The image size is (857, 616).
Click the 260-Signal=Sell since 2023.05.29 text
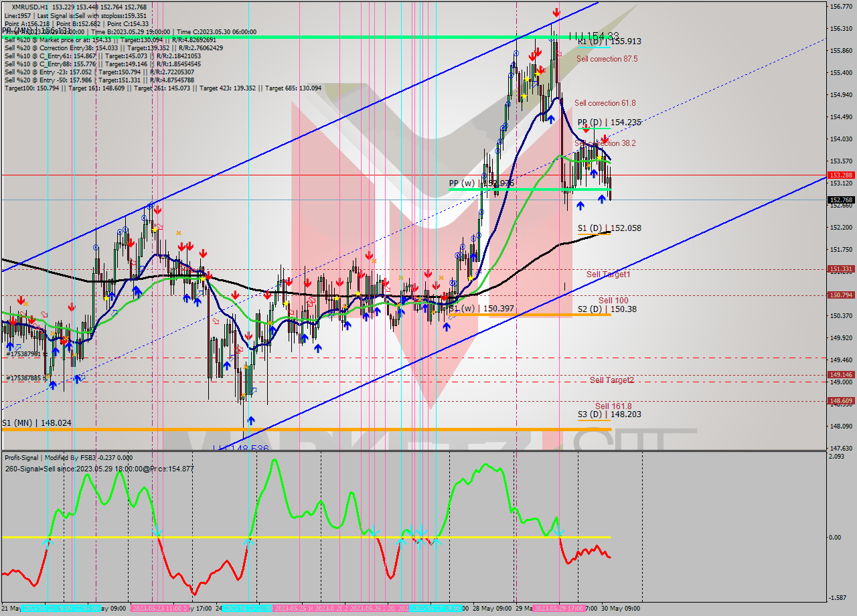pyautogui.click(x=96, y=469)
